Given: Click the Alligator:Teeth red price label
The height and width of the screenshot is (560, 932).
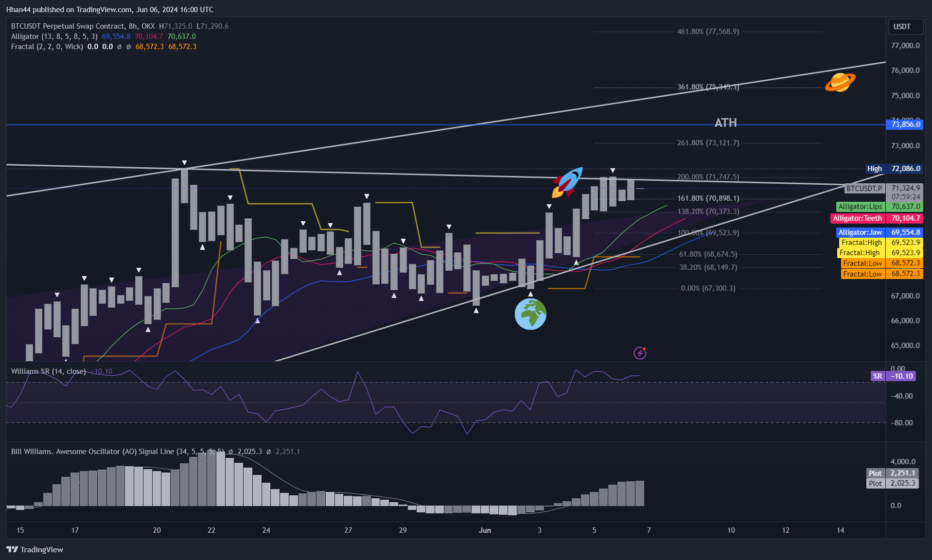Looking at the screenshot, I should coord(877,218).
